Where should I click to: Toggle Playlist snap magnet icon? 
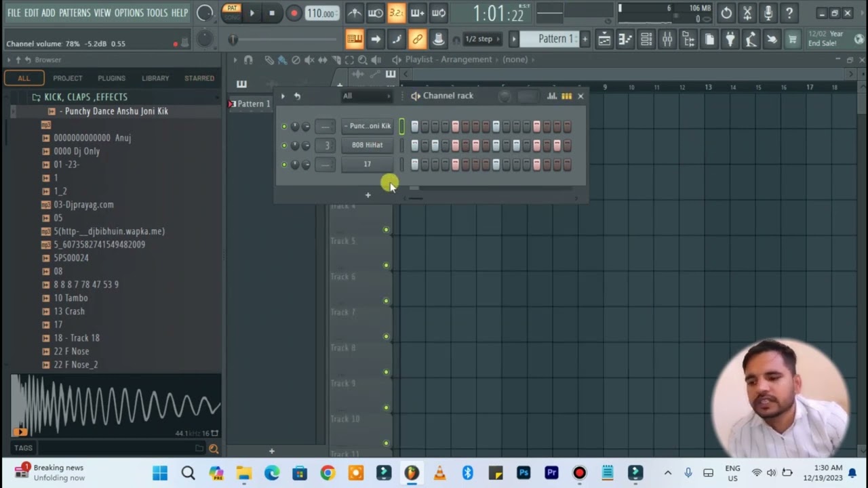(248, 60)
